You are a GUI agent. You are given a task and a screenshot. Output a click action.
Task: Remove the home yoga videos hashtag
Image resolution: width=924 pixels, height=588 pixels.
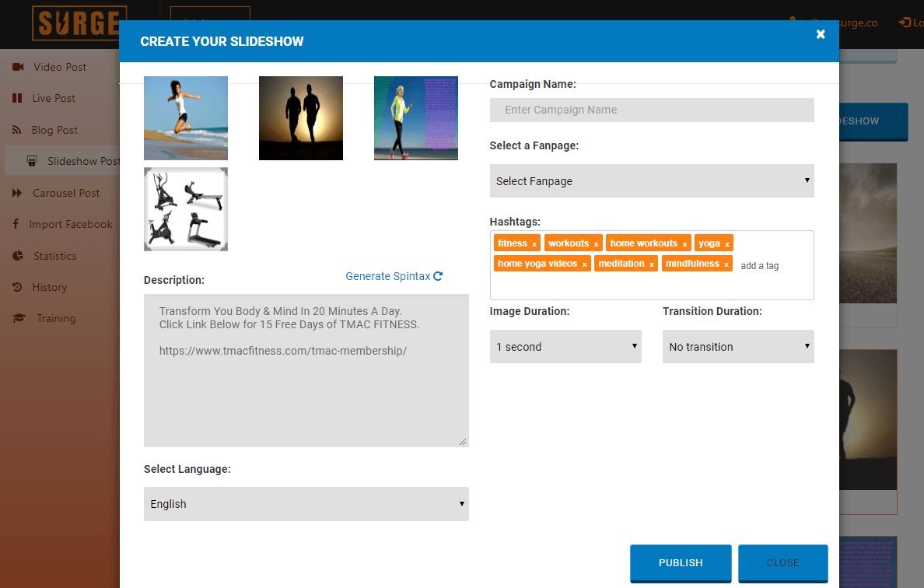585,264
